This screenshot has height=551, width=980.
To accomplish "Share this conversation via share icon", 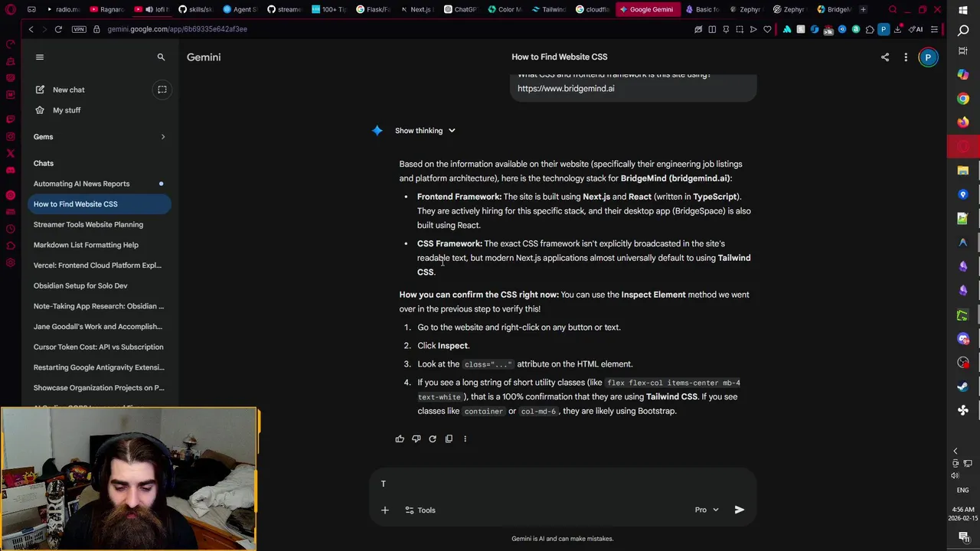I will coord(885,57).
